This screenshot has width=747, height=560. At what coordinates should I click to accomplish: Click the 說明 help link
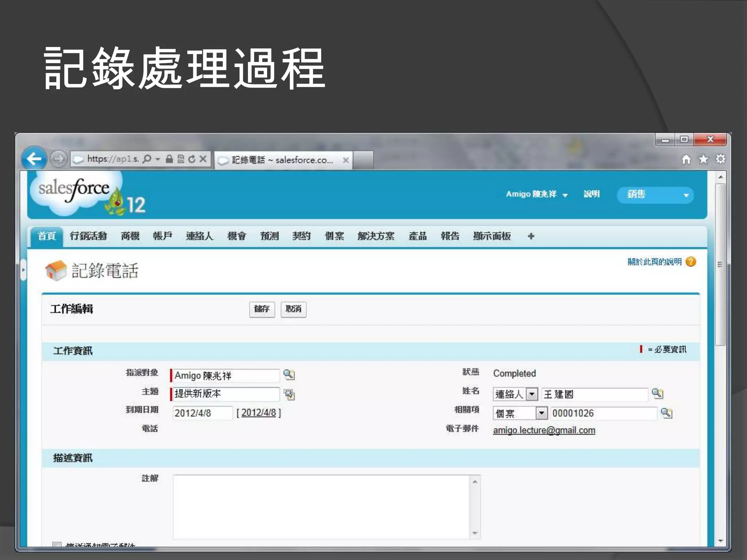click(x=592, y=194)
